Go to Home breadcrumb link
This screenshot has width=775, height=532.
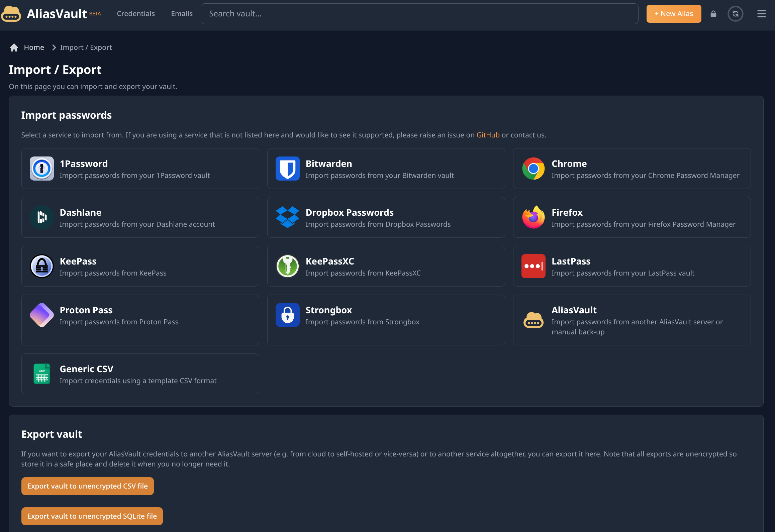coord(34,47)
